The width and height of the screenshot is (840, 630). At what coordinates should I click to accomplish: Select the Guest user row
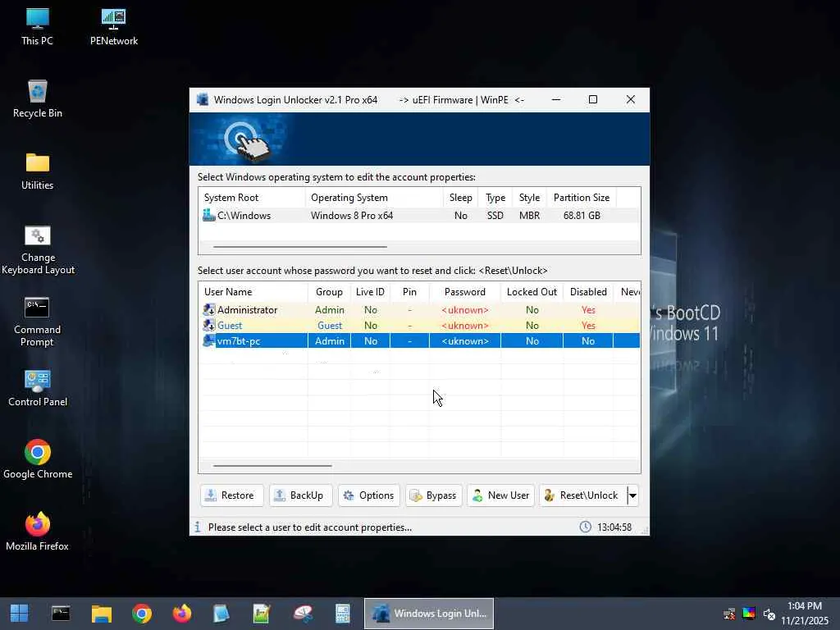(419, 326)
